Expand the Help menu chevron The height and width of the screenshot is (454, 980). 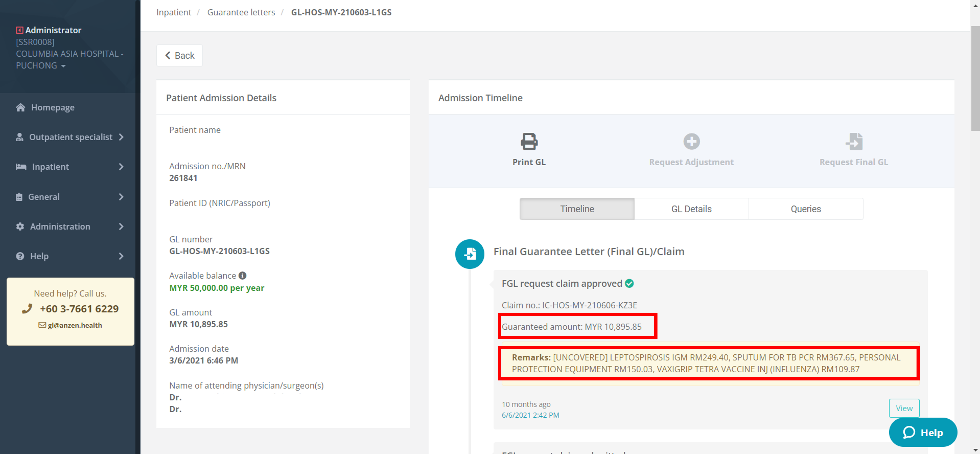(121, 256)
